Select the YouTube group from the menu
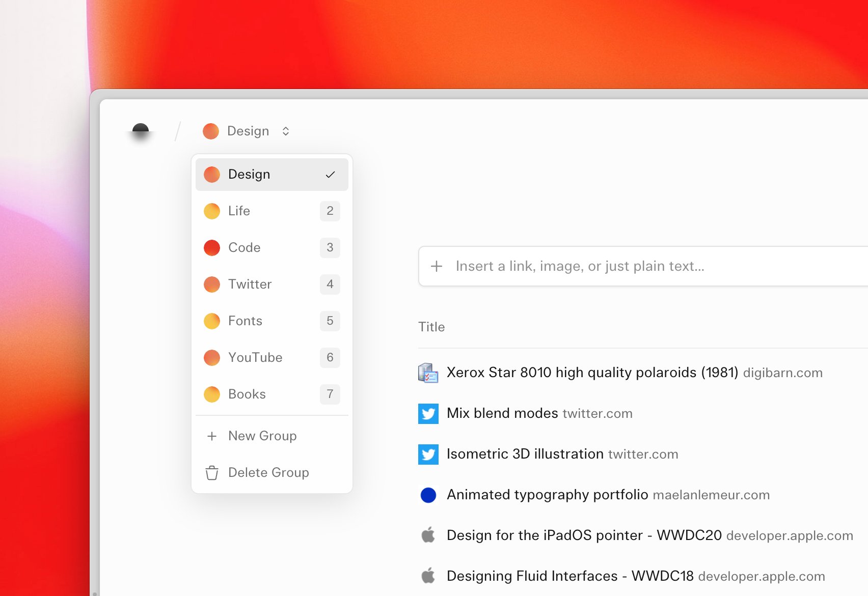Screen dimensions: 868x596 [255, 357]
